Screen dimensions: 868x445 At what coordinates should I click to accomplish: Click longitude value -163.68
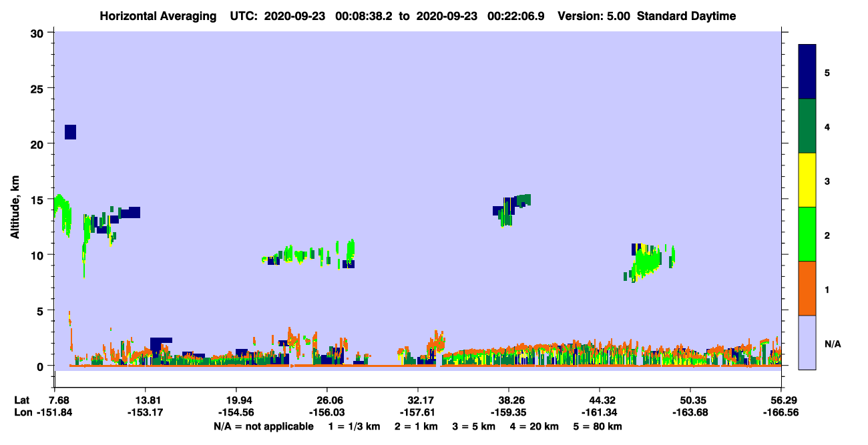(690, 412)
